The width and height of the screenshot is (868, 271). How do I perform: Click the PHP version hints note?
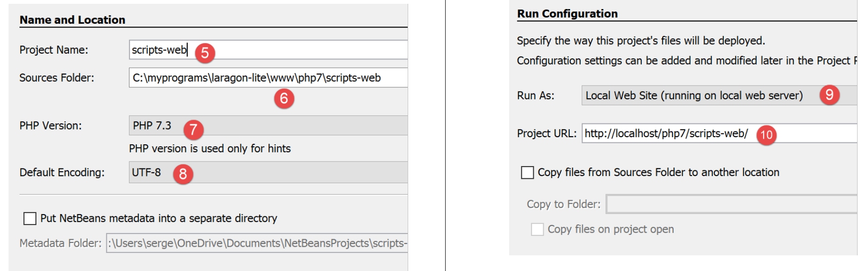point(210,149)
